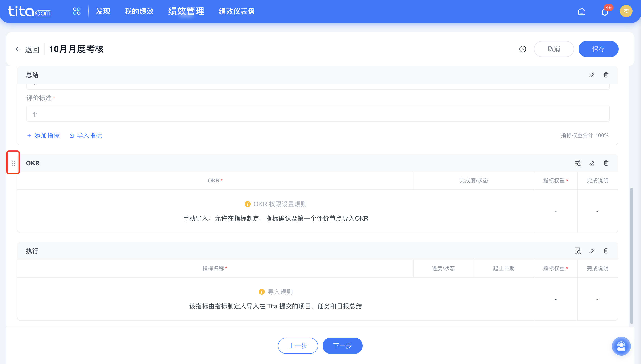Screen dimensions: 641x364
Task: Delete the 执行 section with trash icon
Action: (606, 251)
